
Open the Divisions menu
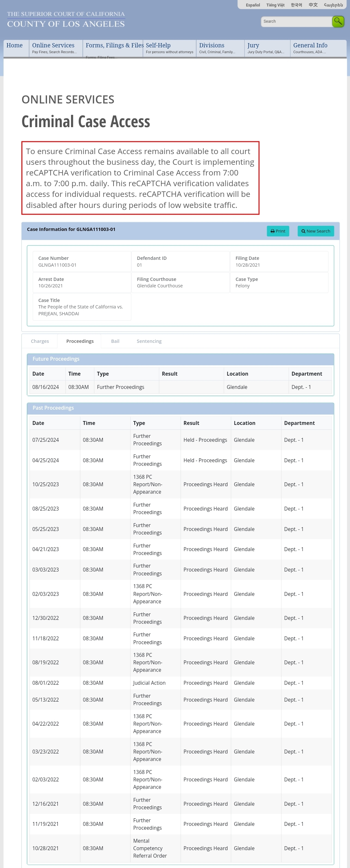coord(220,48)
